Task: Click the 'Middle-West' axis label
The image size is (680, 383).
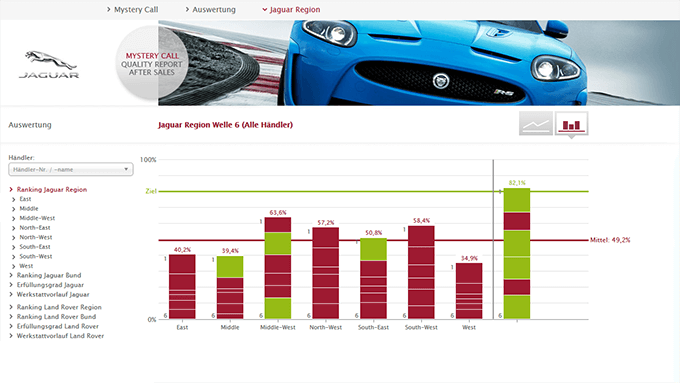Action: pyautogui.click(x=278, y=327)
